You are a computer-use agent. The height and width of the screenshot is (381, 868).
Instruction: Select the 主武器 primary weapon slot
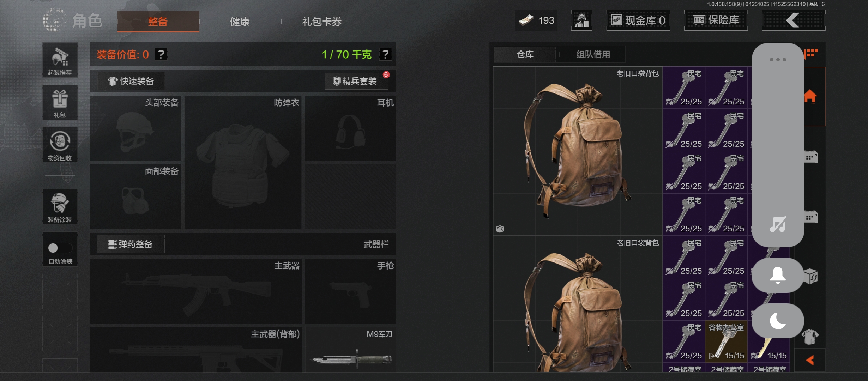196,291
